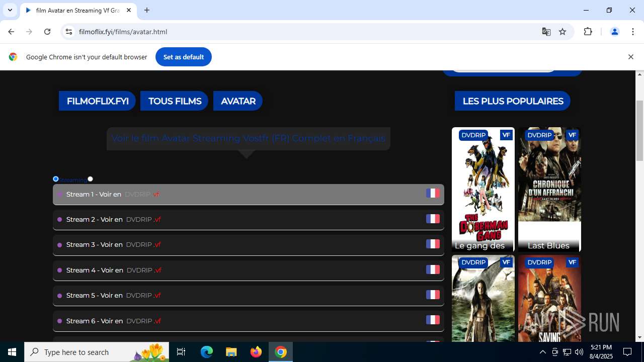Click DVDRIP badge on Doberman Gang poster
This screenshot has height=362, width=644.
[x=473, y=135]
